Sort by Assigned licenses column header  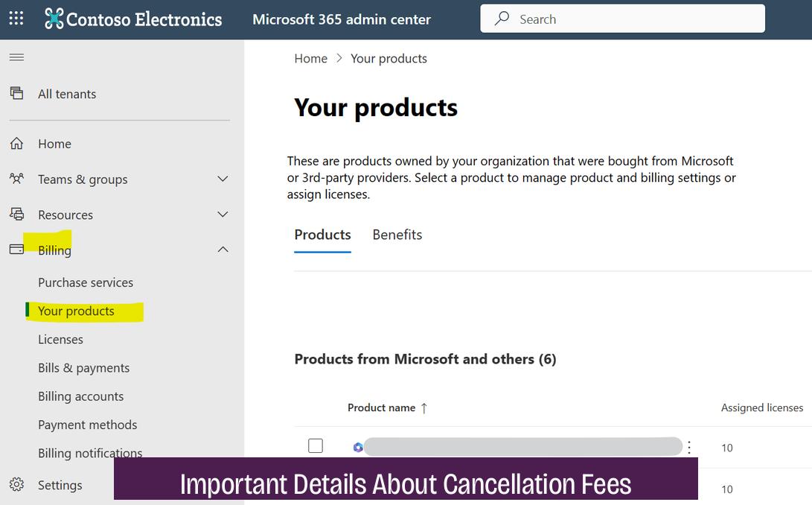(x=762, y=408)
